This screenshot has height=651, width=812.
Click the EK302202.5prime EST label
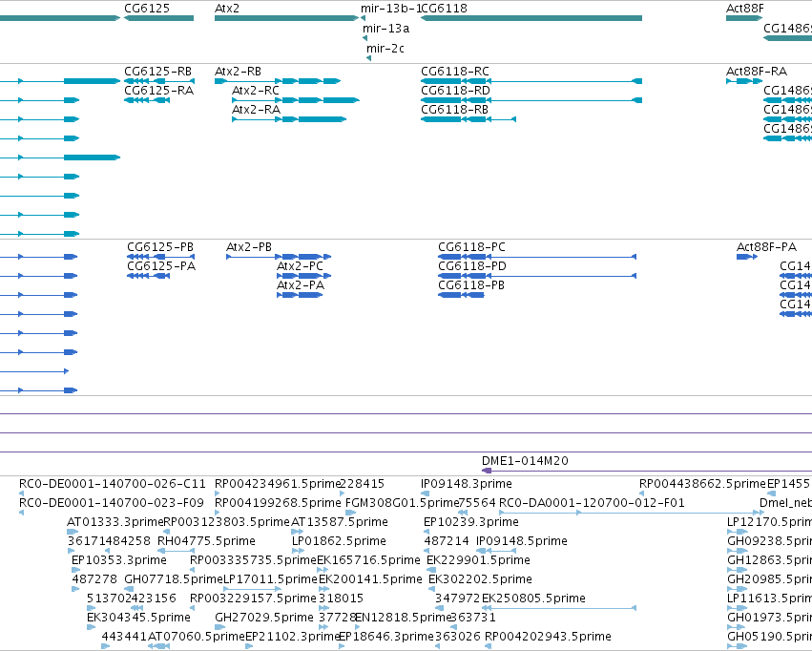click(480, 579)
